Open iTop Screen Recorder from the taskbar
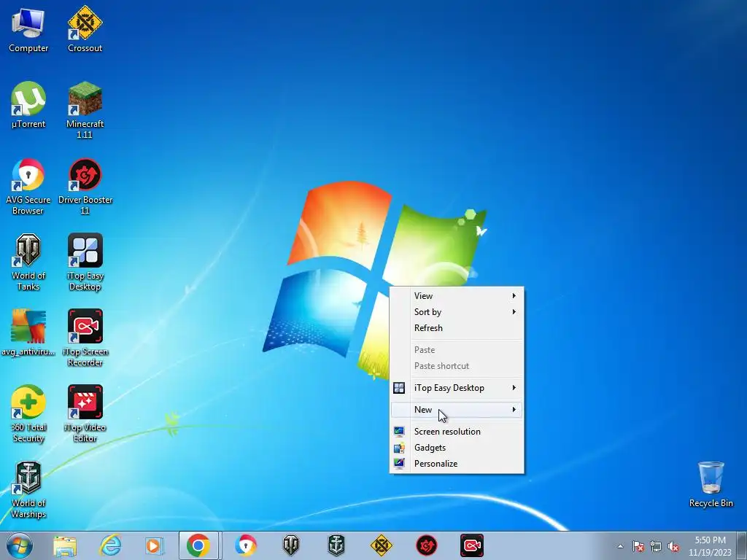The image size is (747, 560). point(472,545)
